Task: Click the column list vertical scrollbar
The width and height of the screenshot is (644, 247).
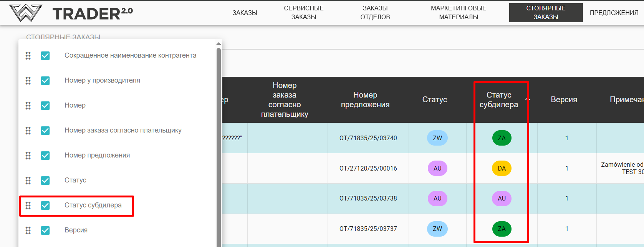Action: click(x=219, y=146)
